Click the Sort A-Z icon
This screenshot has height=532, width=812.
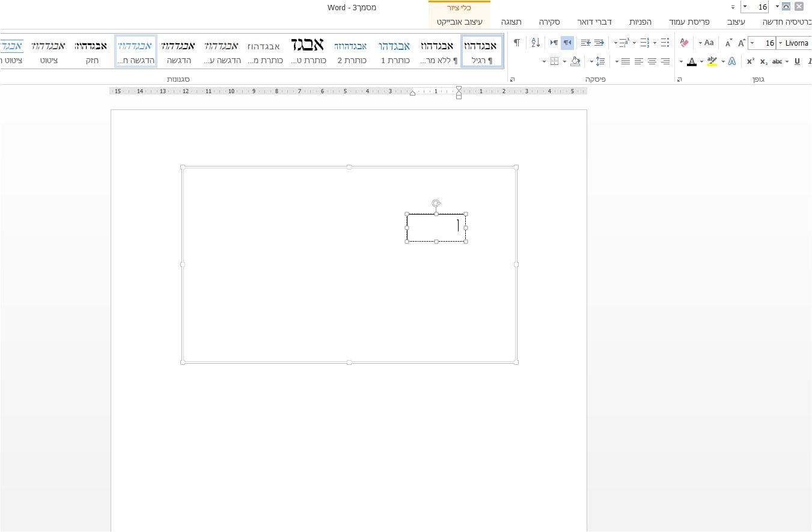(536, 43)
